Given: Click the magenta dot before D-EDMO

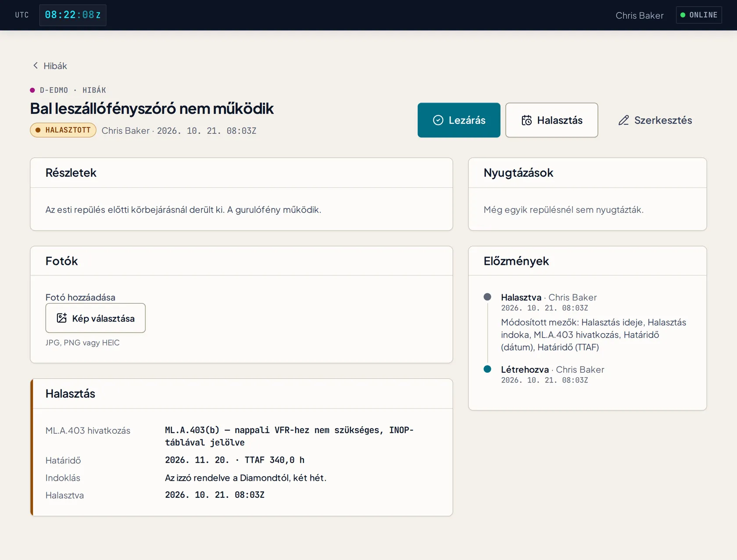Looking at the screenshot, I should point(32,90).
